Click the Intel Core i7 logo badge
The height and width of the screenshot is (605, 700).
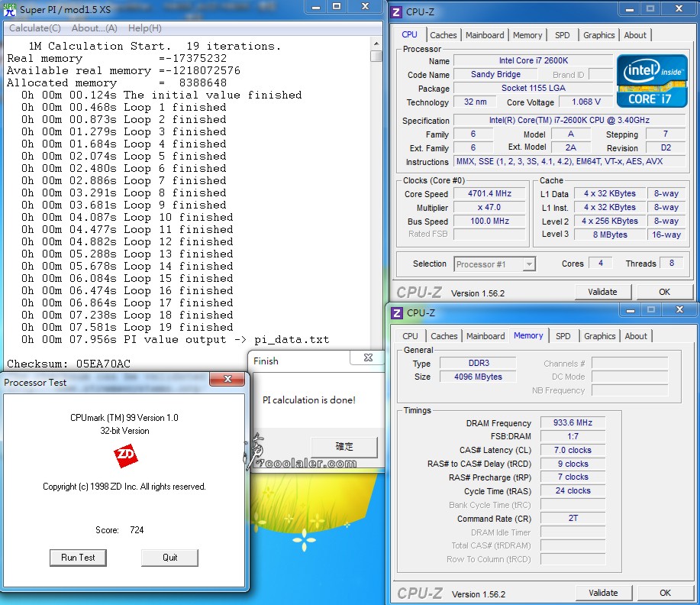652,81
